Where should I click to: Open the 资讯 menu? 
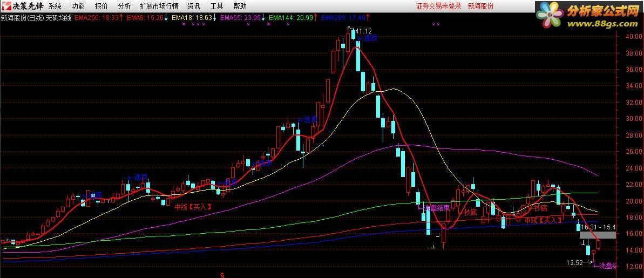click(x=193, y=6)
